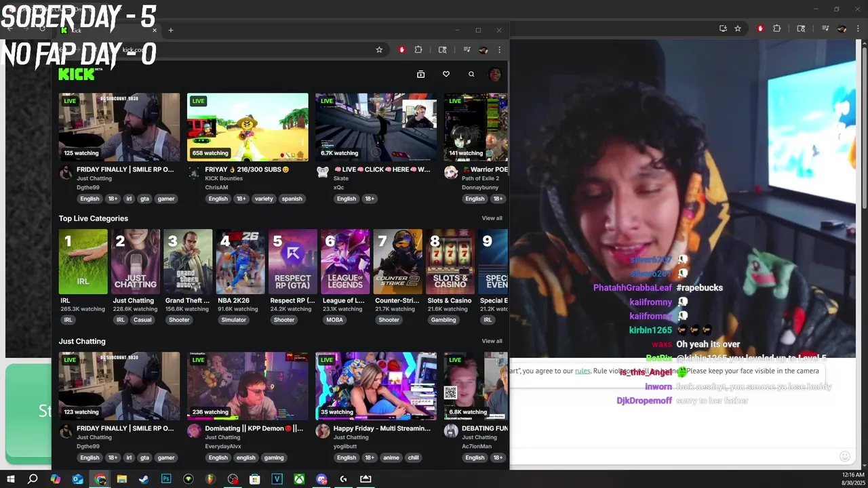
Task: Open a new tab in front Chrome window
Action: 171,30
